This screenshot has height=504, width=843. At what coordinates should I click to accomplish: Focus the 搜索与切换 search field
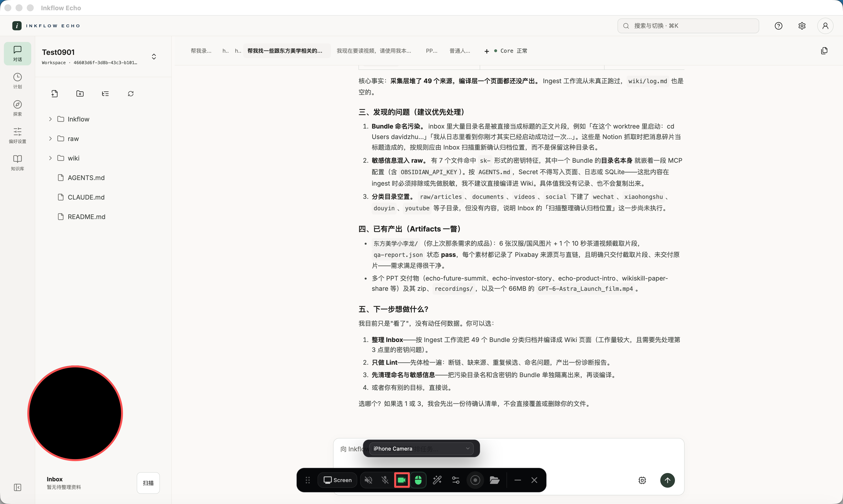click(x=688, y=26)
